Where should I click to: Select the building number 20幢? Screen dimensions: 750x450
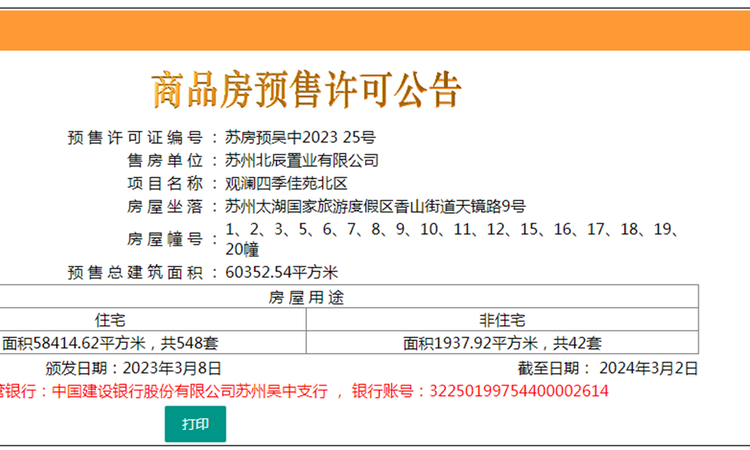pos(242,249)
